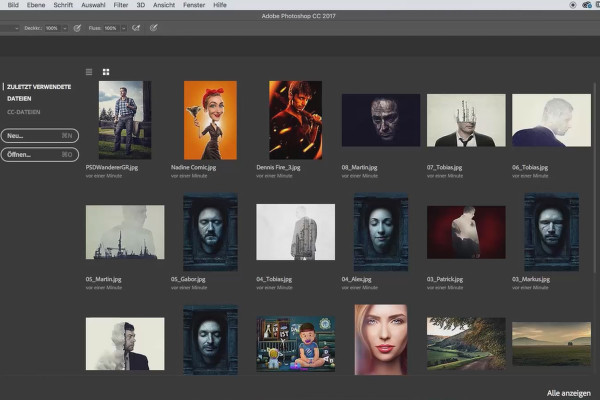The width and height of the screenshot is (600, 400).
Task: Open the Auswahl menu
Action: (93, 5)
